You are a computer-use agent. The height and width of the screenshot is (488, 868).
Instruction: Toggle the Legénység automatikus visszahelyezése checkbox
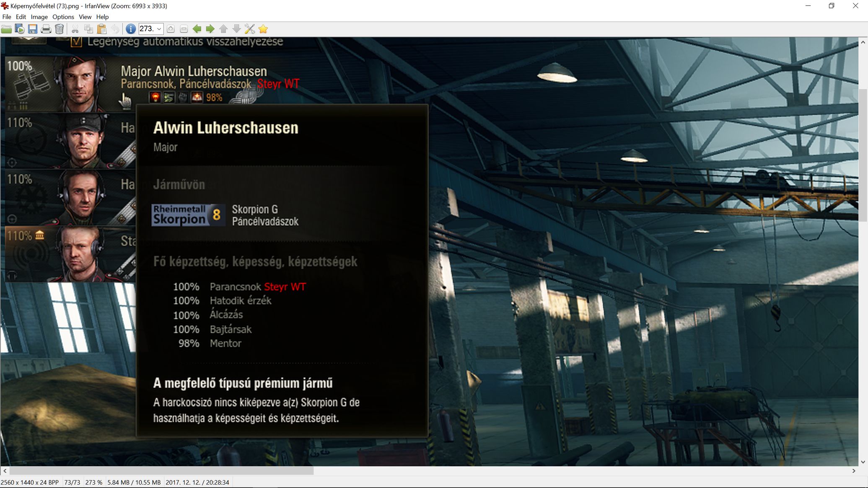76,42
